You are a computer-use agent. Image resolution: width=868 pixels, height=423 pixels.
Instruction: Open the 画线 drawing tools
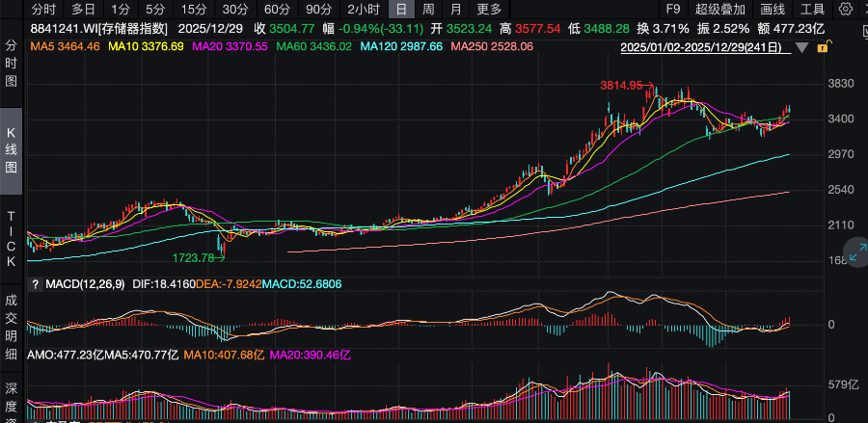(x=773, y=9)
